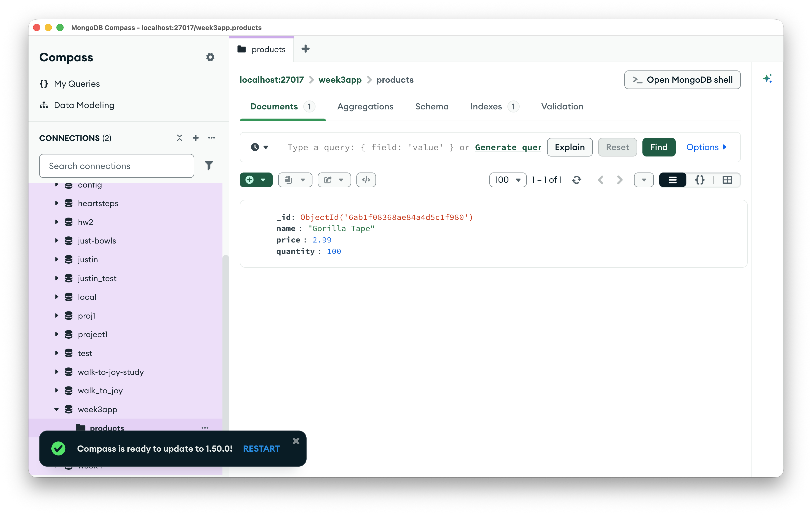Go to previous page of documents
The width and height of the screenshot is (812, 515).
(600, 180)
